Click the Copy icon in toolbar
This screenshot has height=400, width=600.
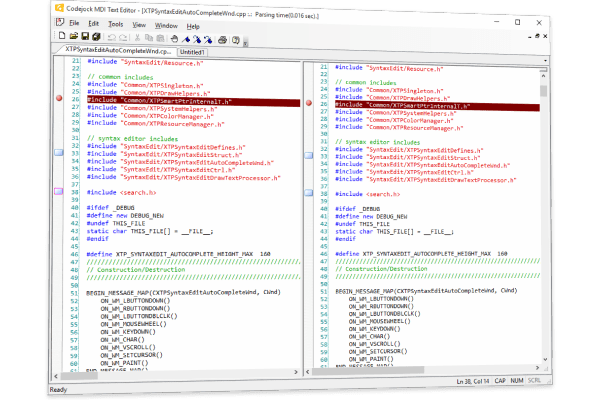click(149, 38)
